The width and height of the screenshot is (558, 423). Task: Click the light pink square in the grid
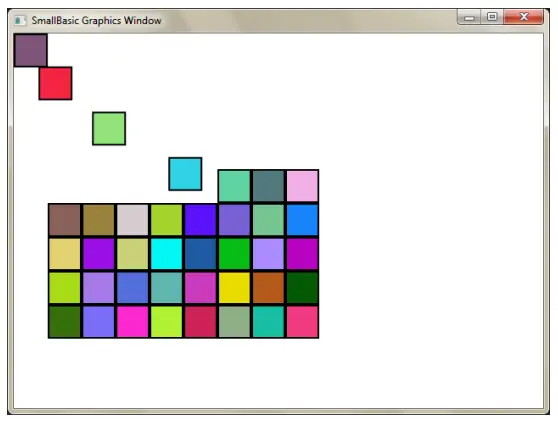302,186
